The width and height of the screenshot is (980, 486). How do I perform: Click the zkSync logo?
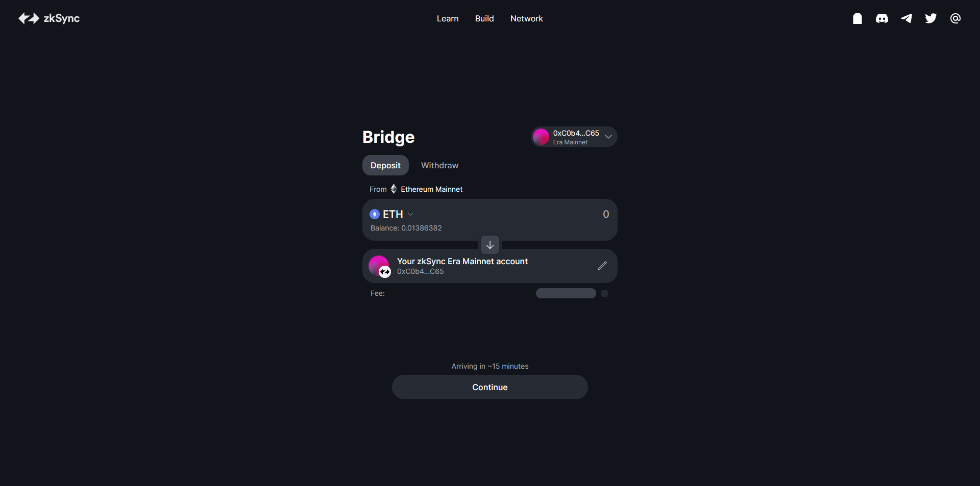coord(49,18)
